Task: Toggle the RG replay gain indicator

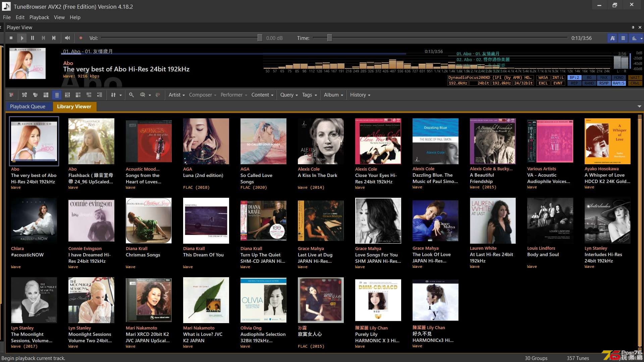Action: pos(589,77)
